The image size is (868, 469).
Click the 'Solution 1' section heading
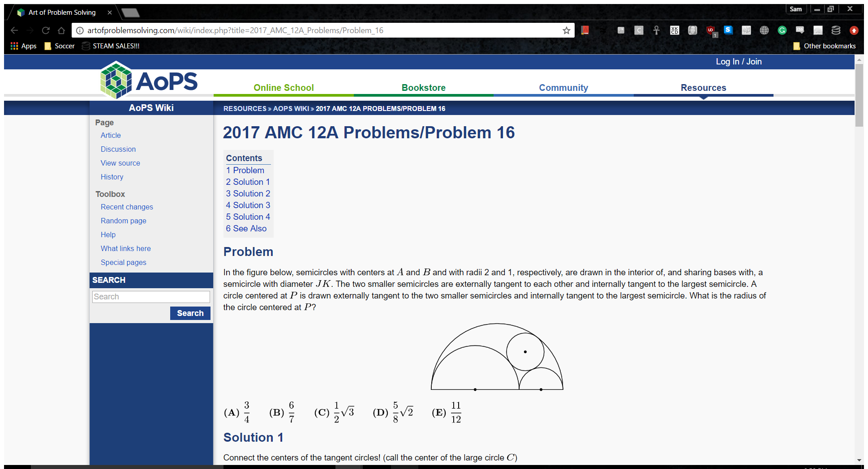point(254,437)
